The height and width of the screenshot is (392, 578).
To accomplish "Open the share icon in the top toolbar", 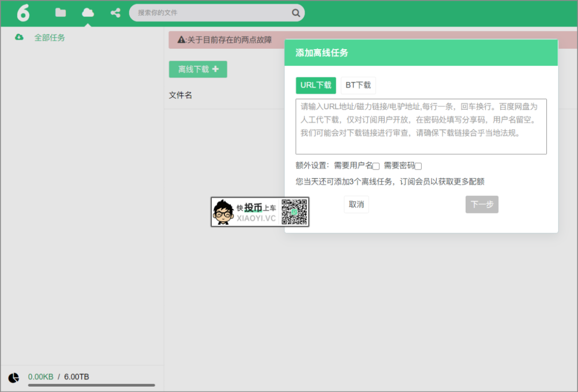I will click(x=115, y=12).
